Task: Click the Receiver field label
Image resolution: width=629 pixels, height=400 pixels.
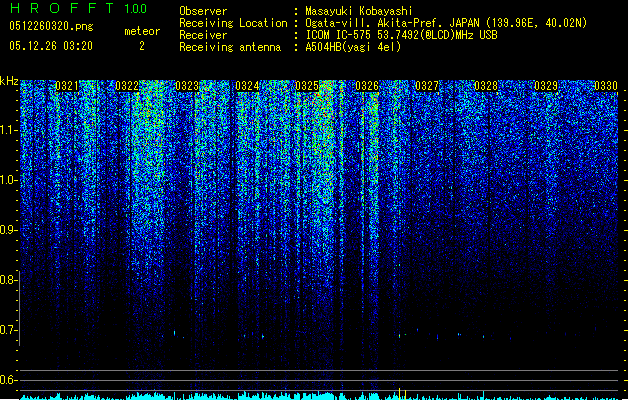Action: 203,35
